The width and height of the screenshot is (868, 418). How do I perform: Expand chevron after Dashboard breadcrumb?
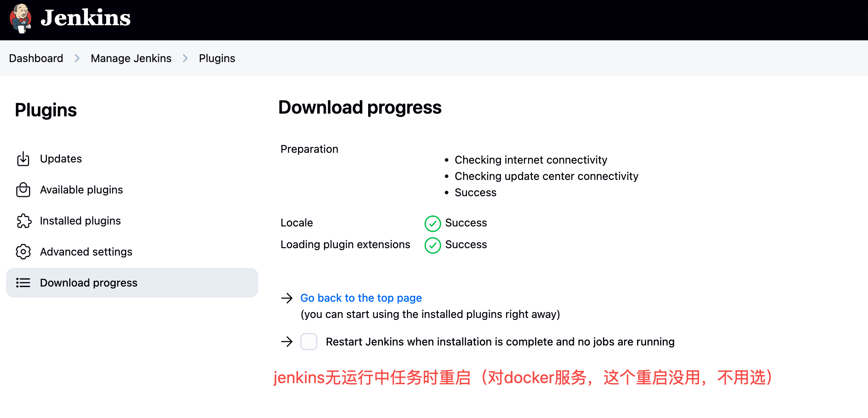click(x=77, y=58)
